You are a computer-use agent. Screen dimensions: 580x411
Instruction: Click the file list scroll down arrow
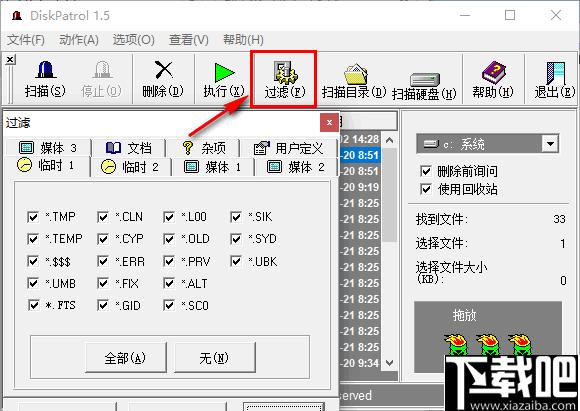coord(389,363)
